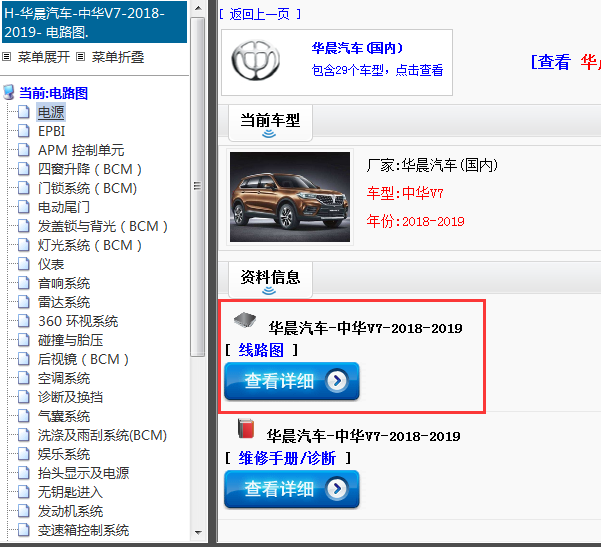The width and height of the screenshot is (601, 547).
Task: Click the page icon beside 音响系统
Action: [x=24, y=283]
